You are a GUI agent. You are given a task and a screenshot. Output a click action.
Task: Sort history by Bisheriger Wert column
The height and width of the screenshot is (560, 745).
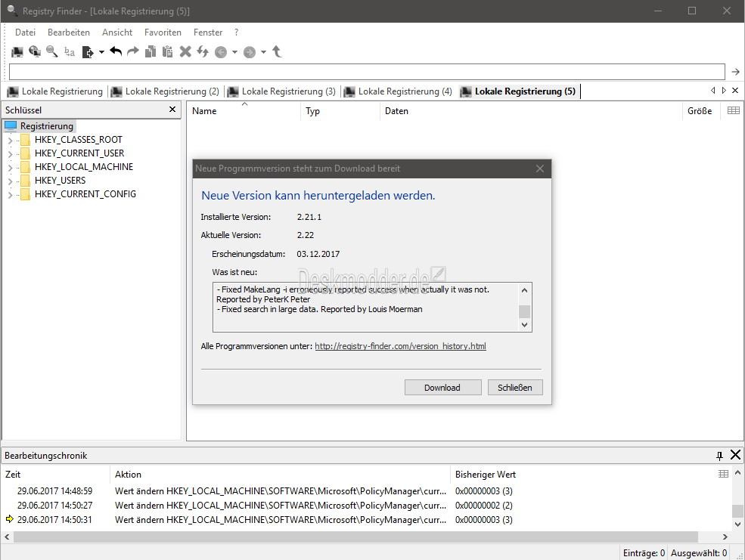click(485, 474)
